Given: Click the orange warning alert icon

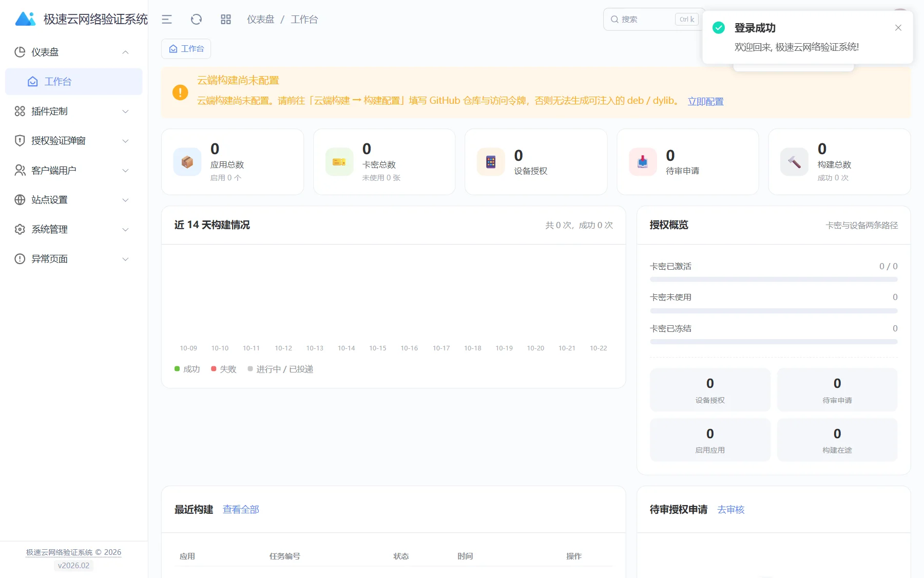Looking at the screenshot, I should click(180, 92).
